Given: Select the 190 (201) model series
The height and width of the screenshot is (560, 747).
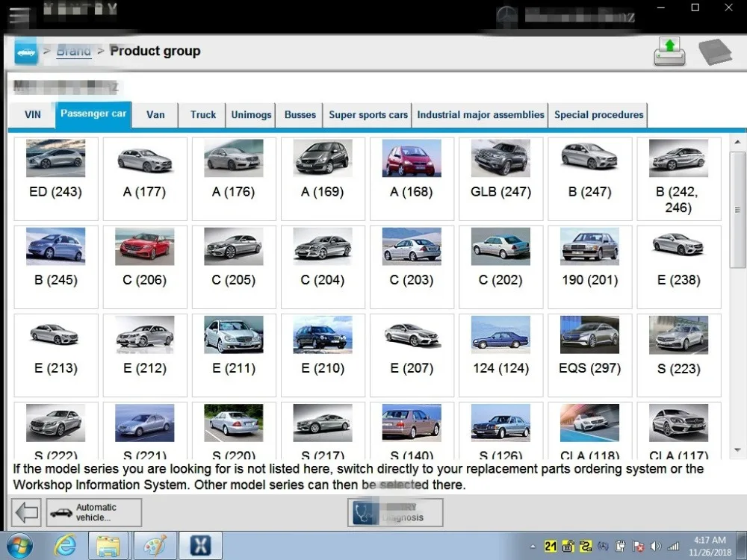Looking at the screenshot, I should point(590,267).
